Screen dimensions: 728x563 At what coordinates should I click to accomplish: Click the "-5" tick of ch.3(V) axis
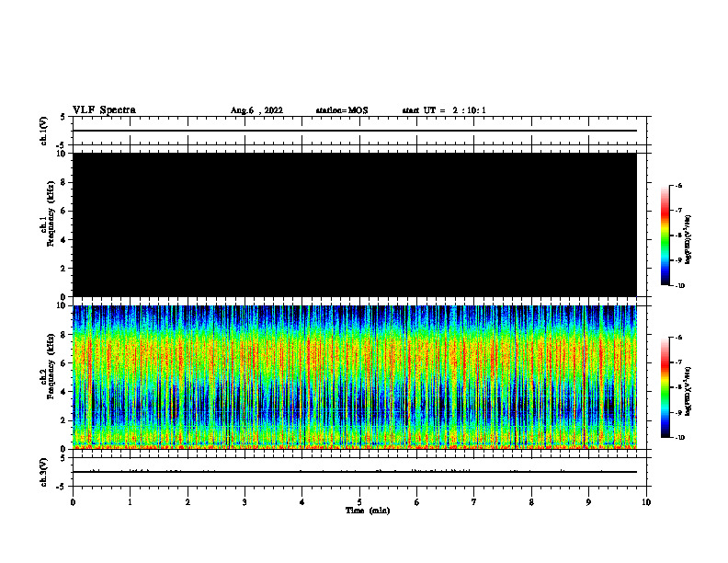62,487
